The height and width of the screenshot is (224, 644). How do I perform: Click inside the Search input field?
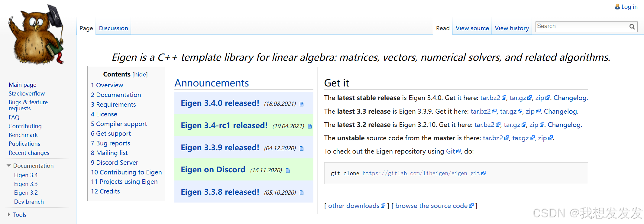tap(582, 26)
